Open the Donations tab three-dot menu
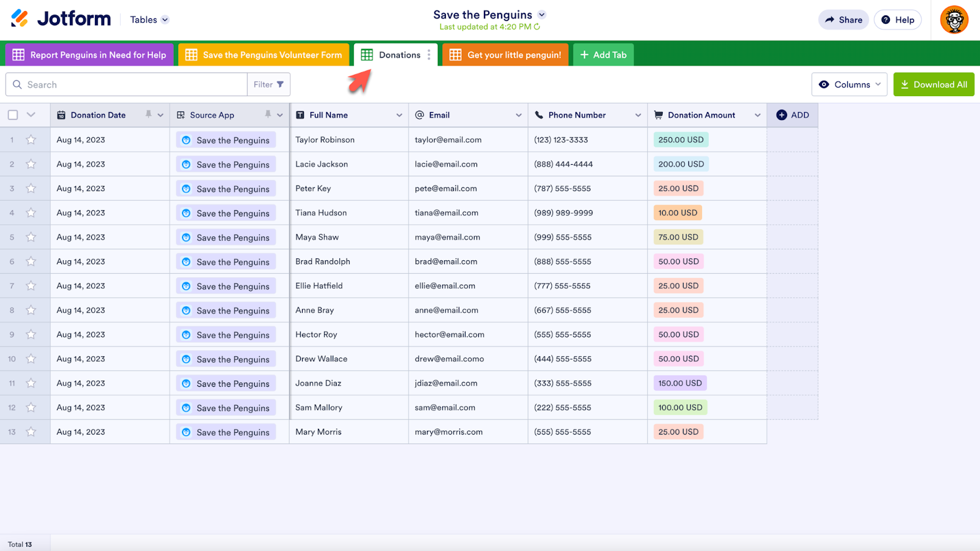The width and height of the screenshot is (980, 551). (429, 55)
